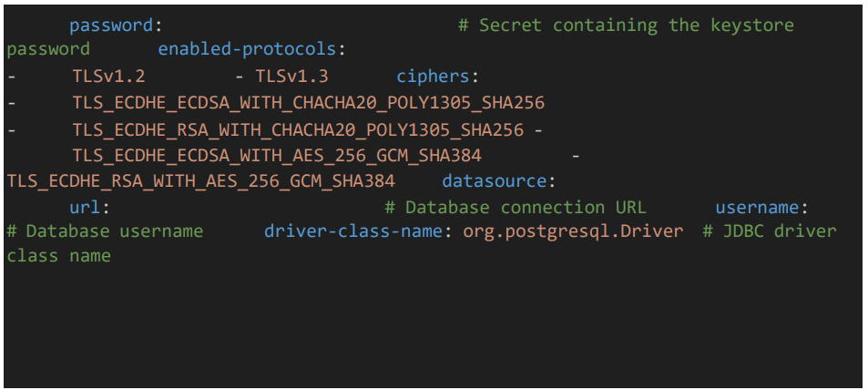Screen dimensions: 868x390
Task: Click the ciphers key
Action: (433, 77)
